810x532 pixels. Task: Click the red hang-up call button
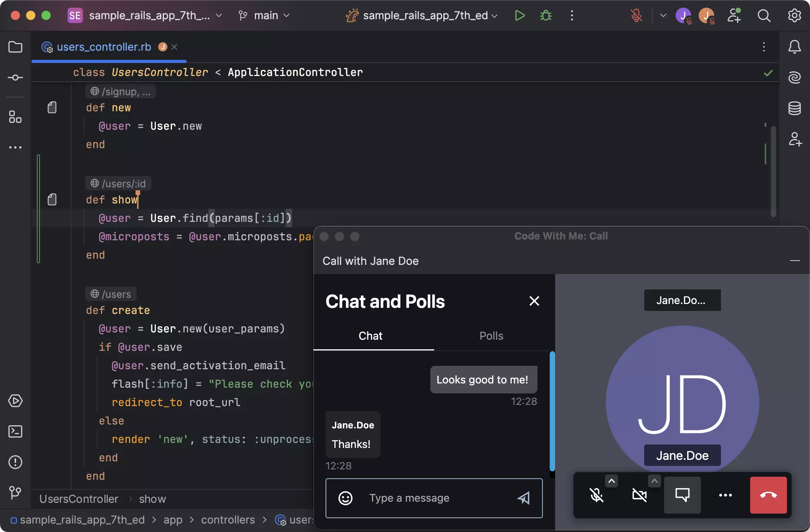tap(768, 495)
